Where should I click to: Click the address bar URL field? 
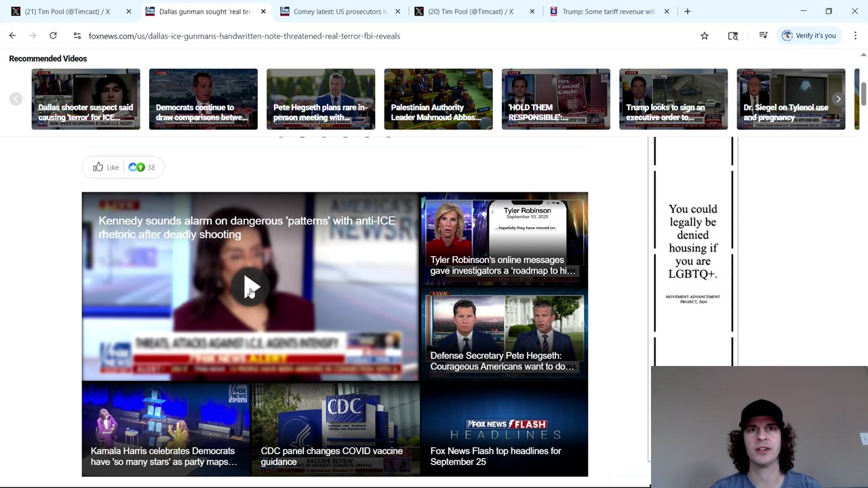pos(387,36)
